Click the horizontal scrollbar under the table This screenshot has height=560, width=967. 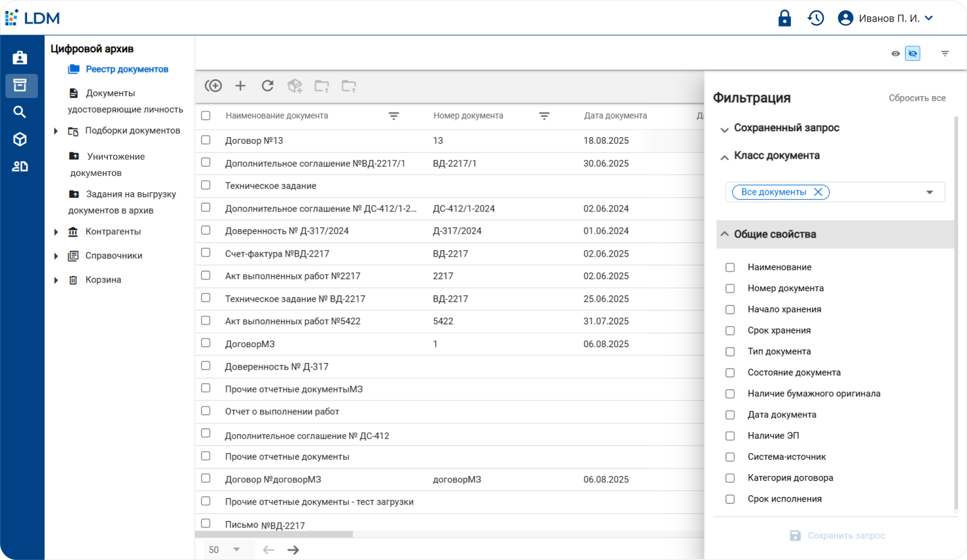coord(275,534)
